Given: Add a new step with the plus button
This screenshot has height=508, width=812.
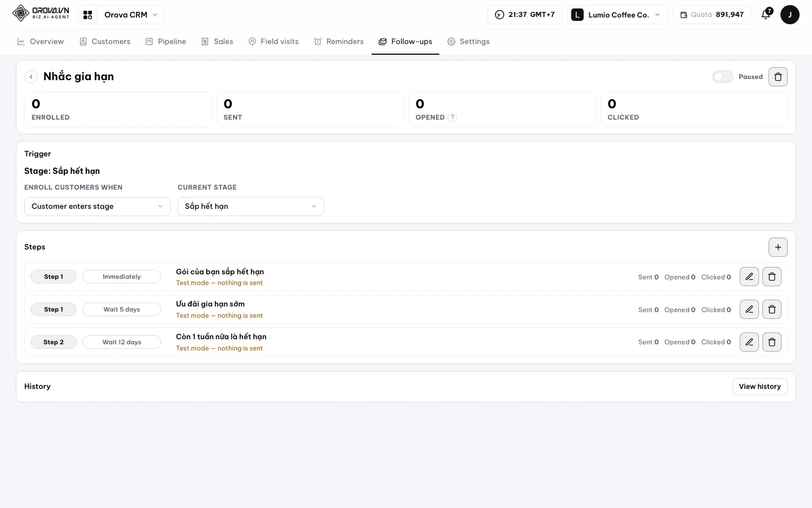Looking at the screenshot, I should coord(778,247).
